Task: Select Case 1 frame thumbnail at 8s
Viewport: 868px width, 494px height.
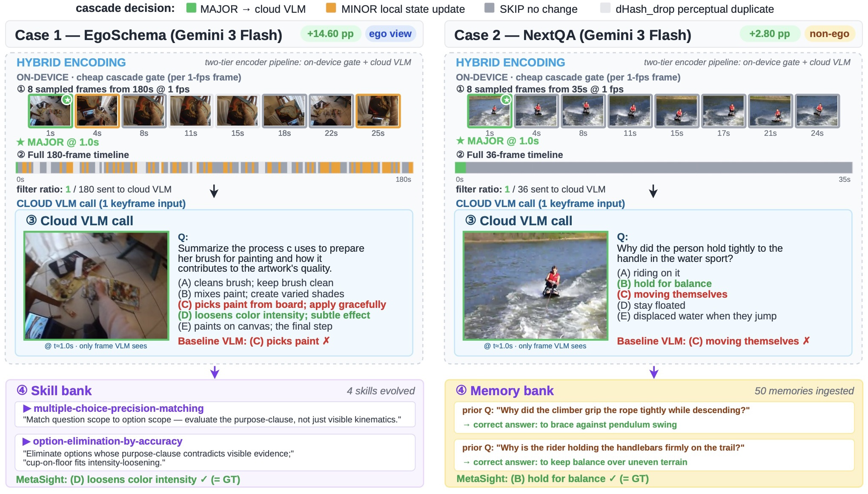Action: pos(144,111)
